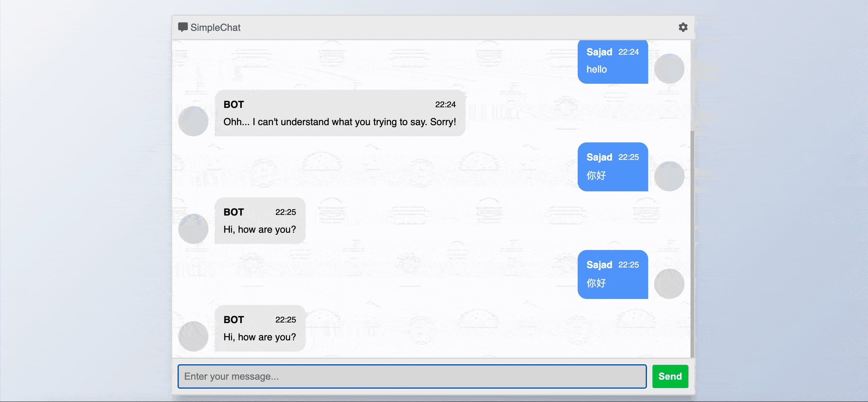Focus the 'Enter your message...' input field

click(412, 376)
